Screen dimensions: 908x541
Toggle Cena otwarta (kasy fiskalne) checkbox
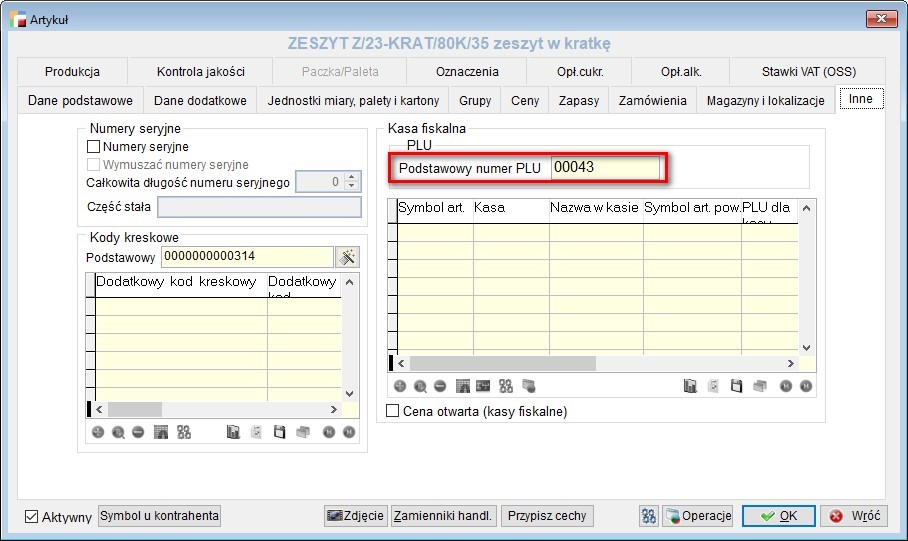[x=393, y=411]
